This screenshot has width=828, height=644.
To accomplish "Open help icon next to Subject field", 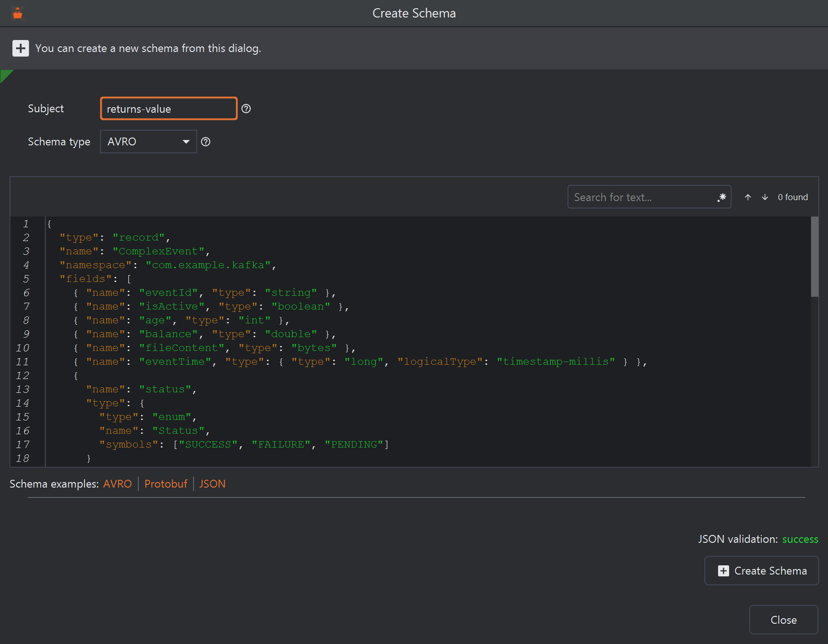I will 246,109.
